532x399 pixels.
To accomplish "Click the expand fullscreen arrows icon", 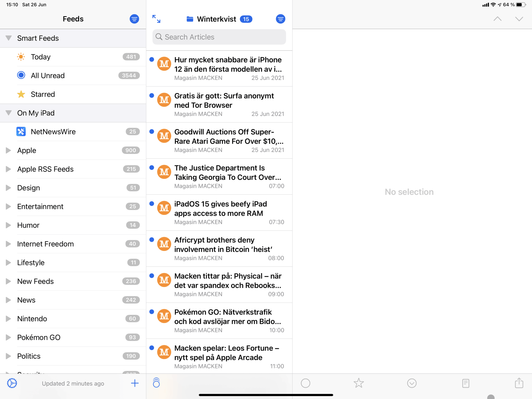I will (x=156, y=19).
